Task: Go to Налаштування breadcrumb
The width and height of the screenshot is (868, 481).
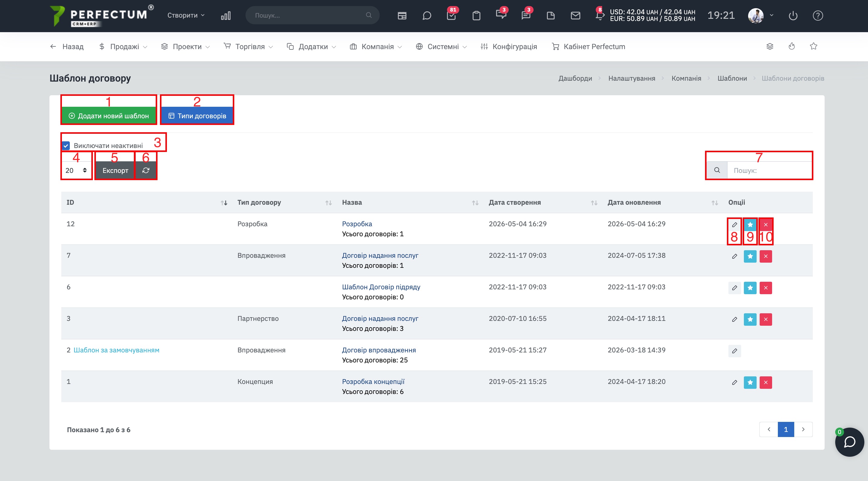Action: pos(632,79)
